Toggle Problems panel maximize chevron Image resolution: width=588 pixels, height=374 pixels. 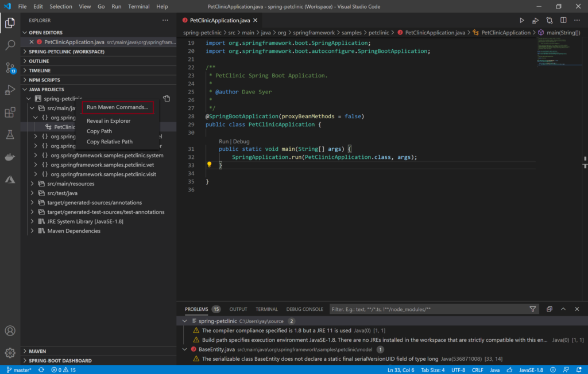click(x=563, y=309)
